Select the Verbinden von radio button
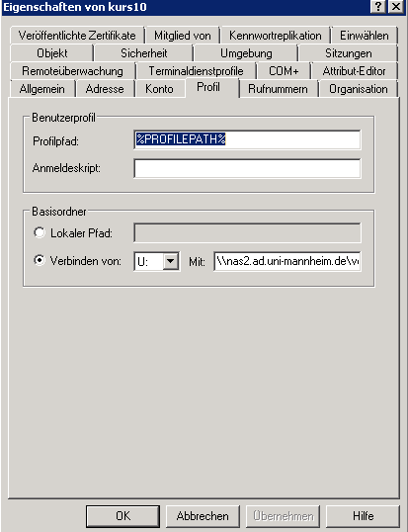The image size is (408, 532). (x=40, y=261)
